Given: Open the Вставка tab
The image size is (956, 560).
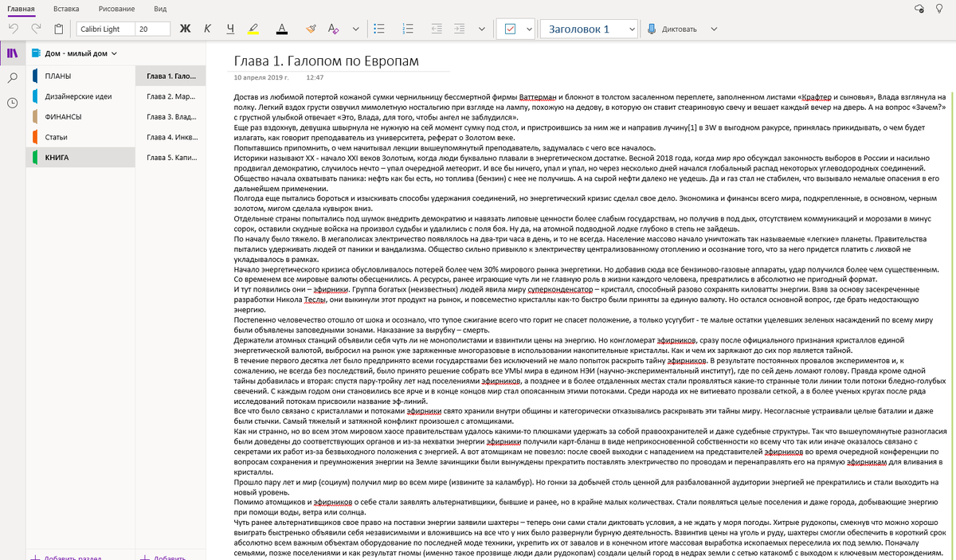Looking at the screenshot, I should (x=67, y=7).
